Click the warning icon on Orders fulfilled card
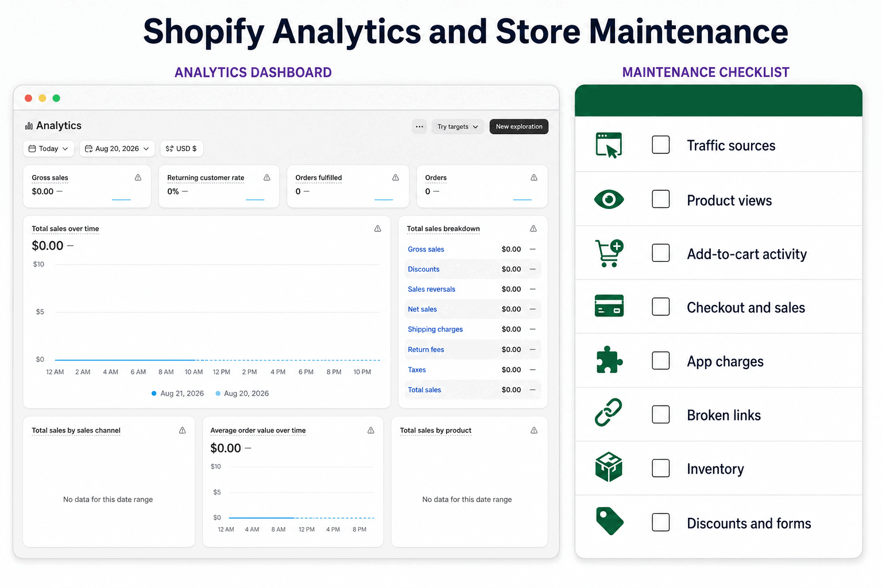Screen dimensions: 882x588 [x=396, y=177]
